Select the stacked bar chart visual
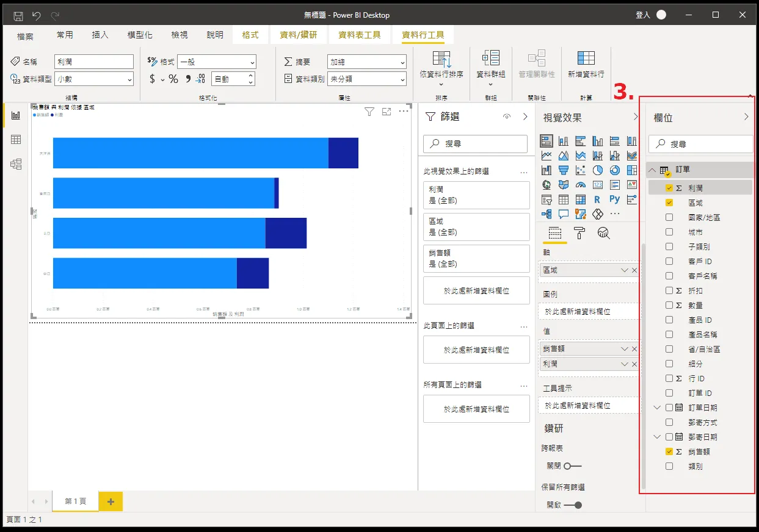The image size is (759, 532). [547, 141]
